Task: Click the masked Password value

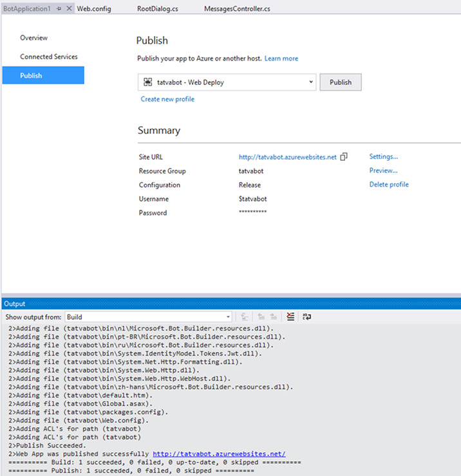Action: (252, 212)
